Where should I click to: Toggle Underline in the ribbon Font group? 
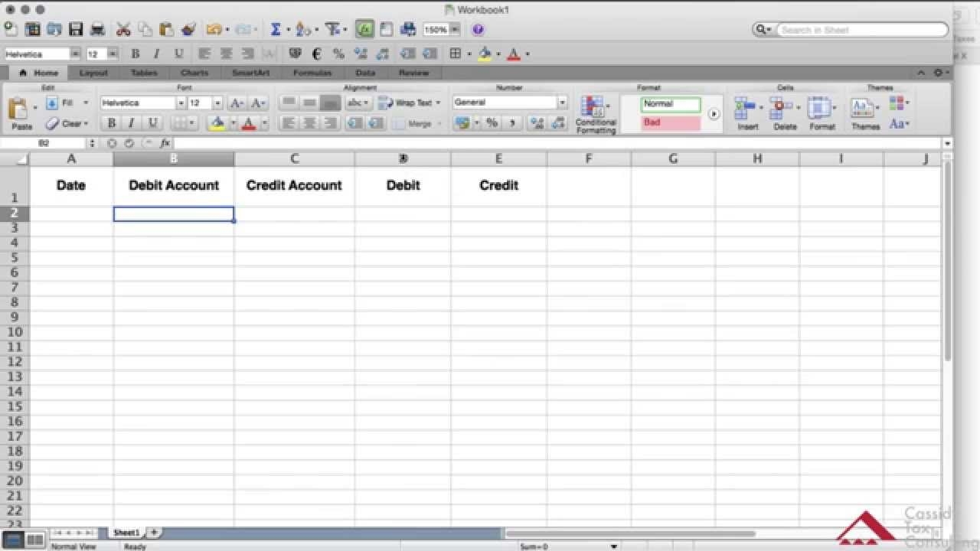[152, 123]
